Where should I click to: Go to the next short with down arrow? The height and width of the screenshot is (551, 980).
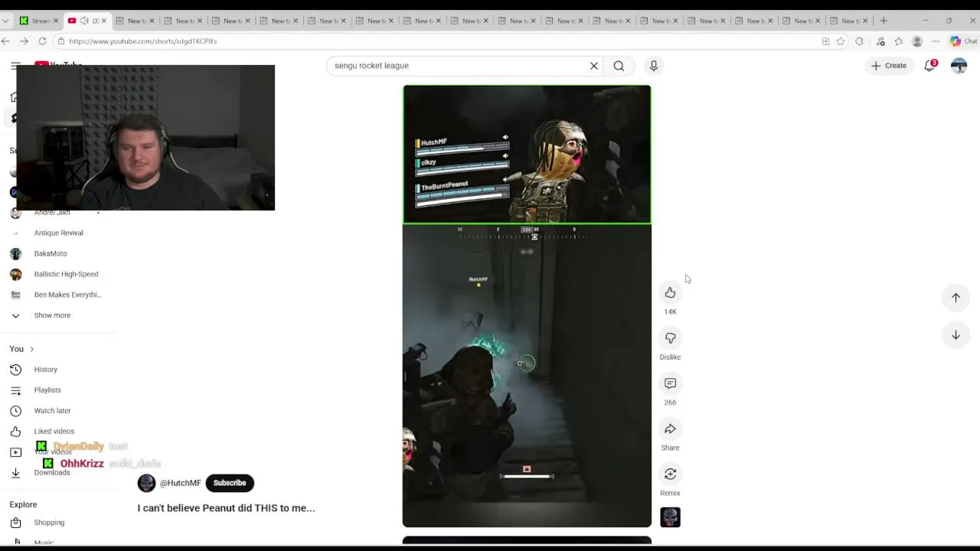click(x=955, y=335)
